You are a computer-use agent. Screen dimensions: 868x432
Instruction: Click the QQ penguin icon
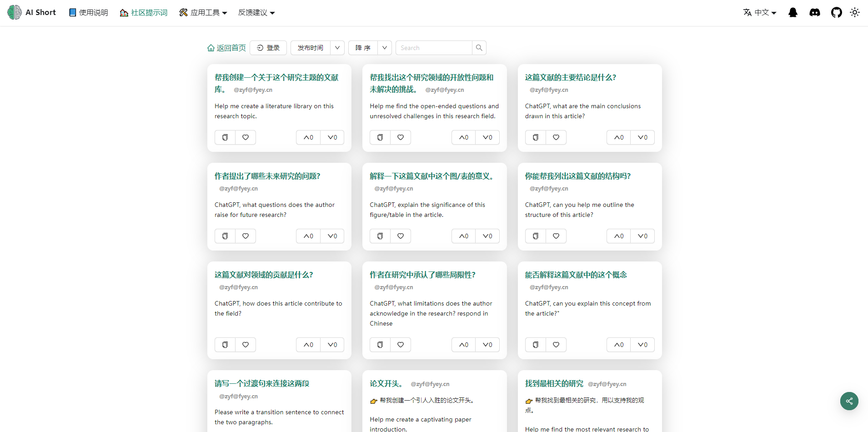click(793, 13)
